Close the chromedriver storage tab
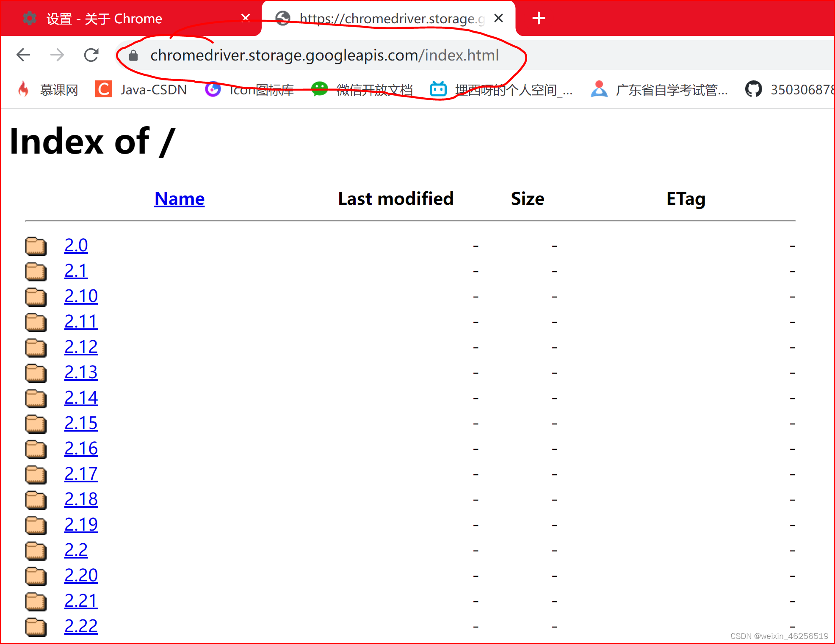Image resolution: width=835 pixels, height=644 pixels. tap(499, 18)
